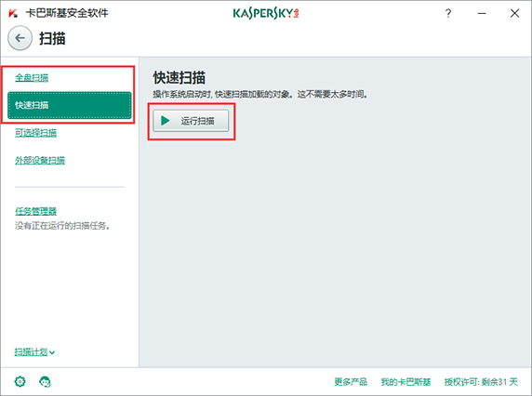Open the 更多产品 link
The image size is (532, 396).
[x=351, y=382]
